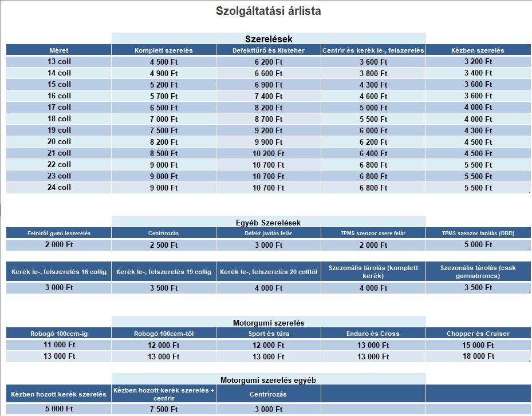The image size is (532, 416).
Task: Select the TPMS szenzor tanítás (OBD) header
Action: click(478, 233)
